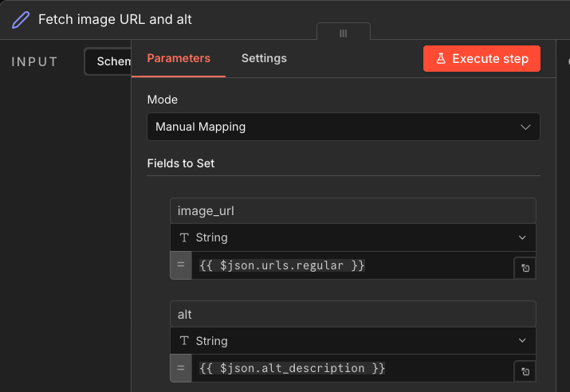
Task: Click the T string icon on image_url type
Action: (x=184, y=237)
